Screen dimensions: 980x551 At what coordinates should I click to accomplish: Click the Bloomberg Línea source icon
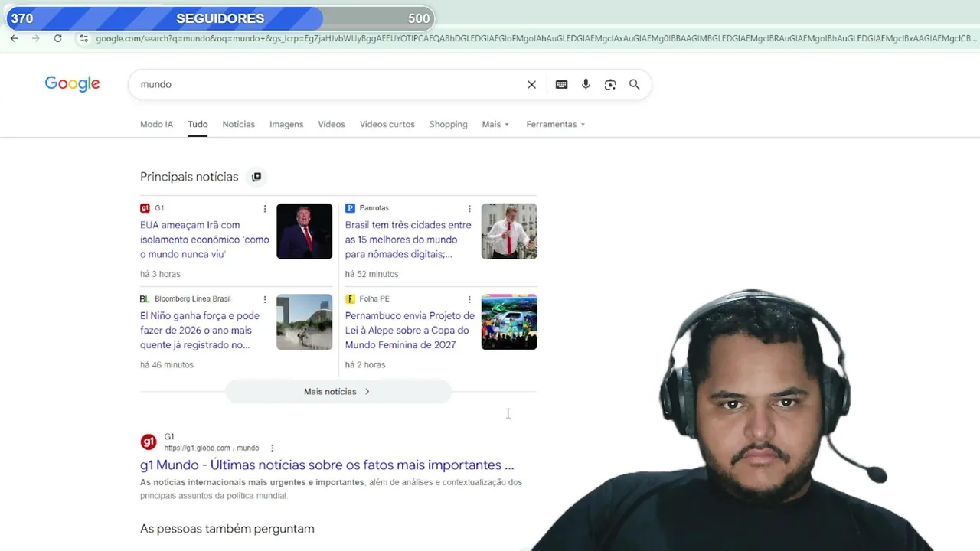(145, 298)
